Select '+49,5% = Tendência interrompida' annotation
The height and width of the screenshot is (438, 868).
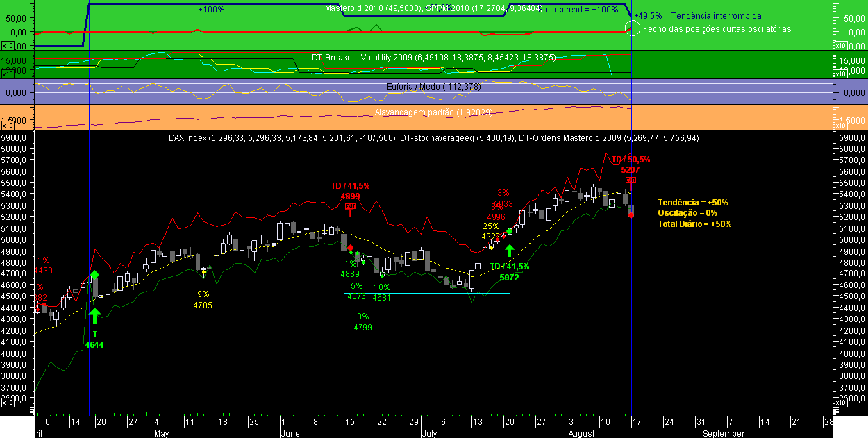[x=697, y=15]
